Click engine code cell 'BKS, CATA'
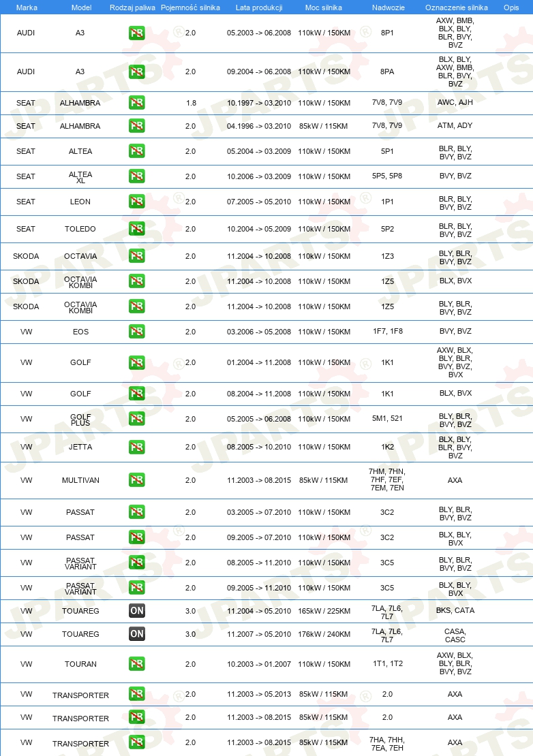 455,610
